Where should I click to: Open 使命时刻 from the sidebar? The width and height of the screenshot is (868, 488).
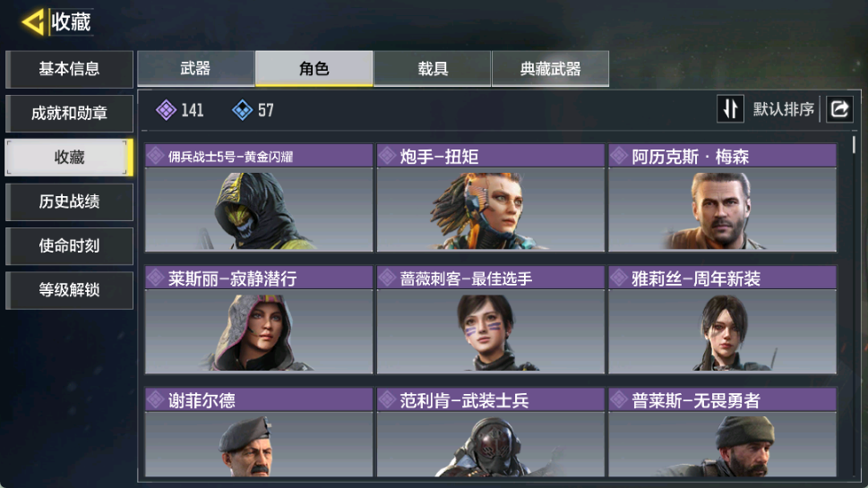69,245
